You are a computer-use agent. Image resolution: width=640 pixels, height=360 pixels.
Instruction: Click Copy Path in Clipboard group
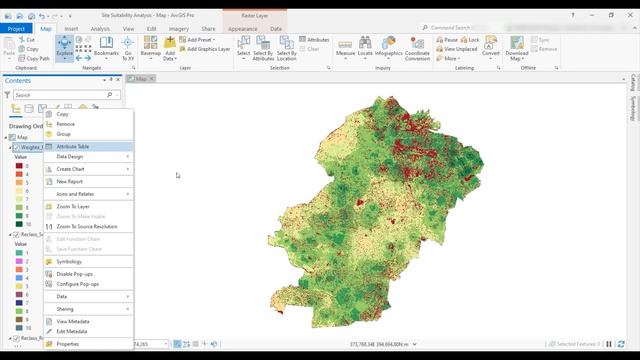pos(34,58)
